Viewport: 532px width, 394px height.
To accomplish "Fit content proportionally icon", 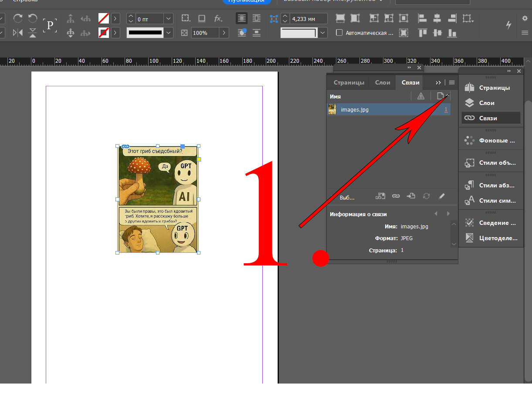I will (355, 18).
